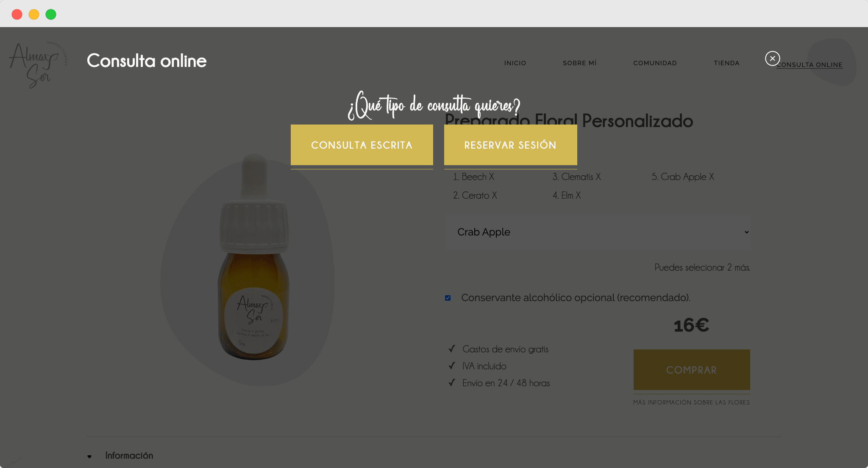Click macOS red traffic light button
868x468 pixels.
point(16,14)
